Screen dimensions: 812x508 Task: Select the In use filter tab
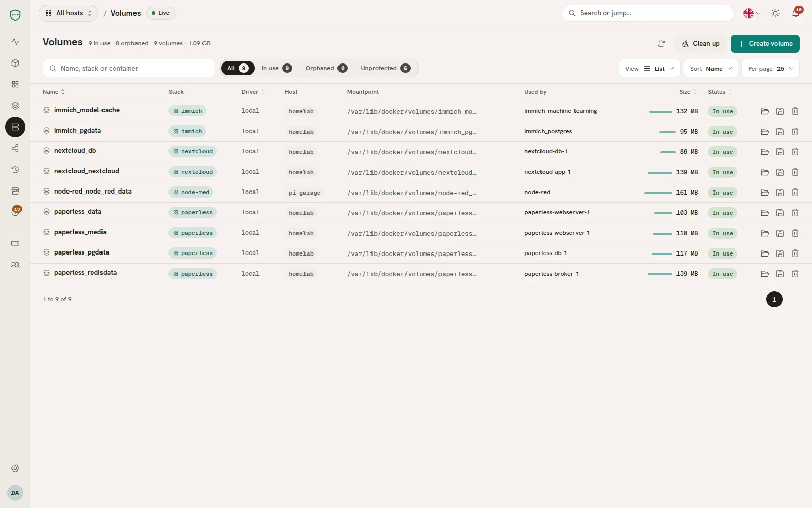coord(277,68)
